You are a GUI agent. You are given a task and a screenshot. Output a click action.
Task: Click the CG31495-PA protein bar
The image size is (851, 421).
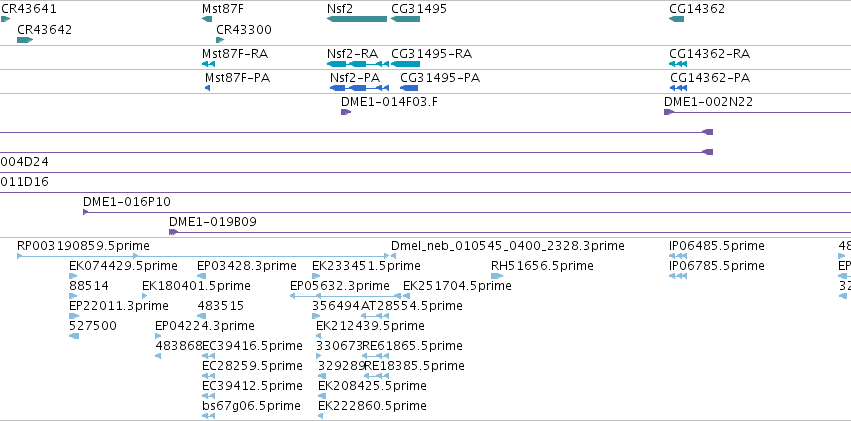[x=409, y=88]
